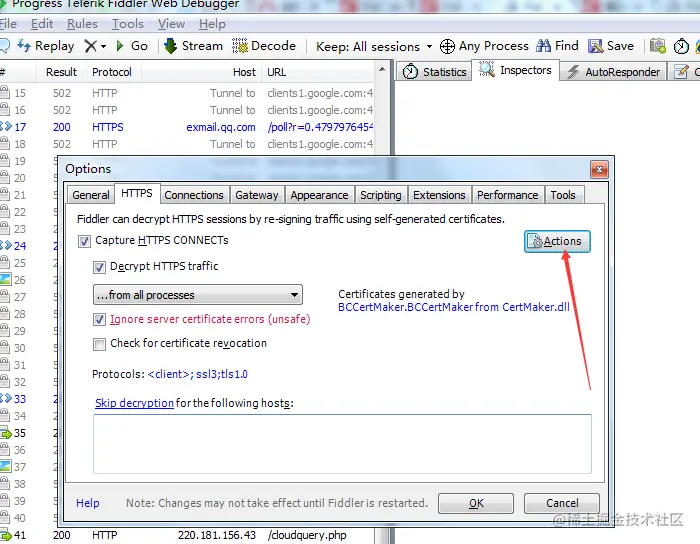
Task: Select session 41 cloudquery.php row
Action: pyautogui.click(x=187, y=535)
